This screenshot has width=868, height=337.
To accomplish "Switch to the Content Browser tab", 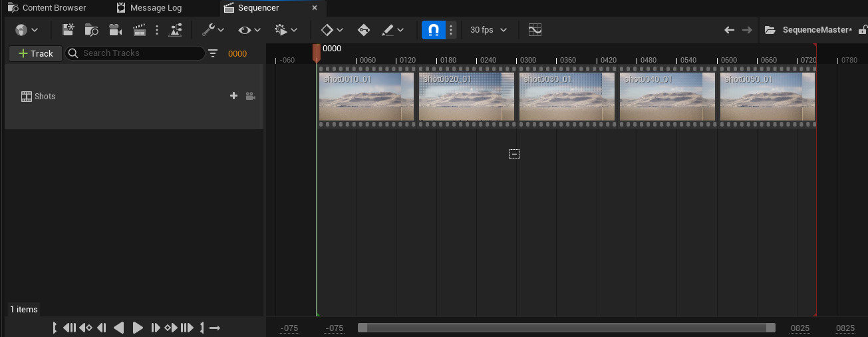I will pos(47,8).
